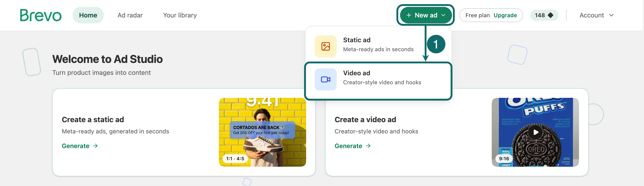Click the Static ad image icon
The width and height of the screenshot is (644, 186).
tap(325, 46)
